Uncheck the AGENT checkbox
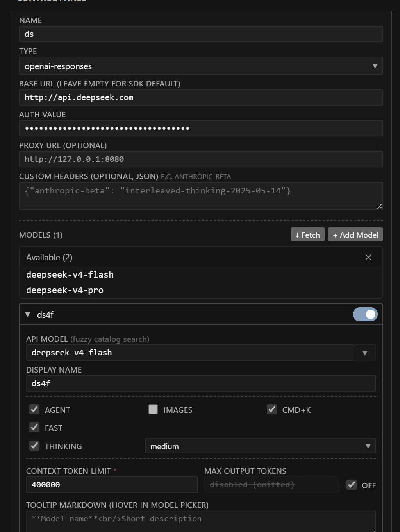The width and height of the screenshot is (400, 532). click(34, 409)
